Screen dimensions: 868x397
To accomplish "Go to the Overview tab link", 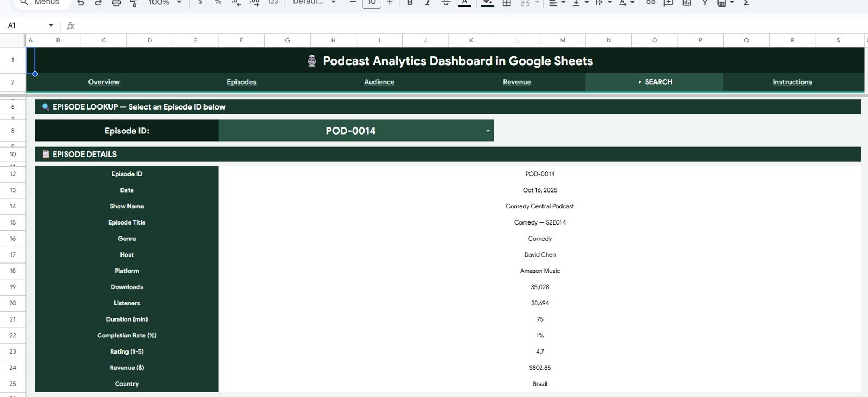I will 104,82.
